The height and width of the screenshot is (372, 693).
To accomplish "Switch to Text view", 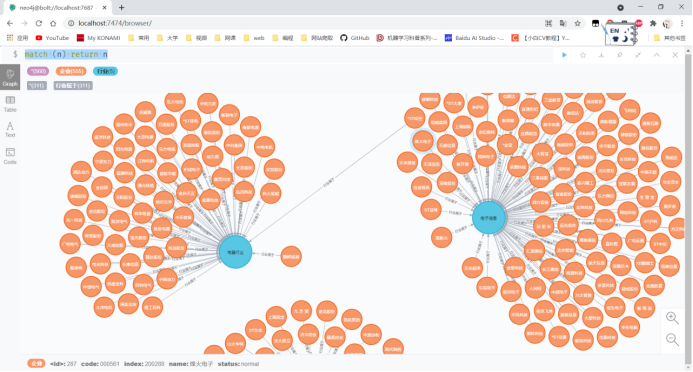I will (x=10, y=130).
